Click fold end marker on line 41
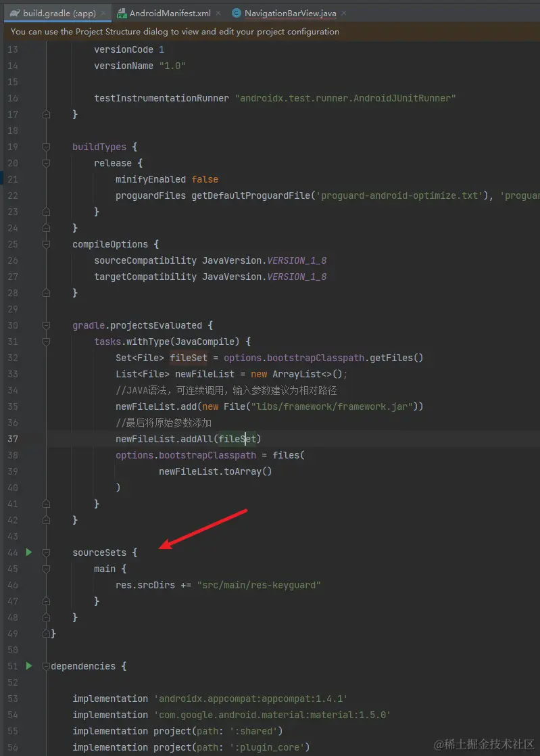540x756 pixels. (x=46, y=504)
